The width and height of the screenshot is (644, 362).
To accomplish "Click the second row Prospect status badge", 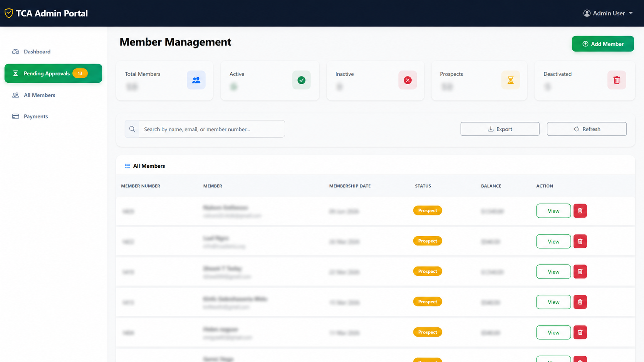I will tap(428, 241).
